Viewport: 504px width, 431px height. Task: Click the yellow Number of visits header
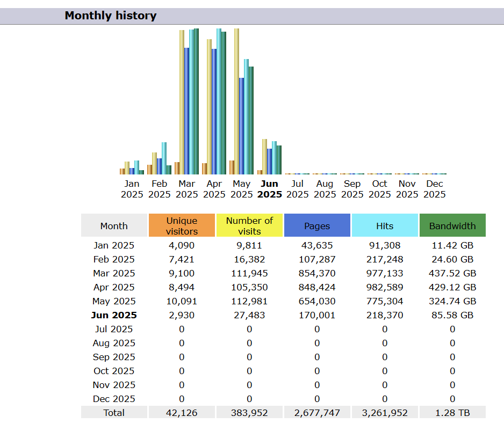click(249, 225)
